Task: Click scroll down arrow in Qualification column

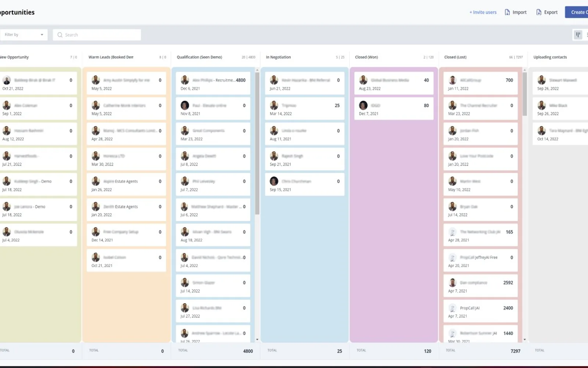Action: coord(257,339)
